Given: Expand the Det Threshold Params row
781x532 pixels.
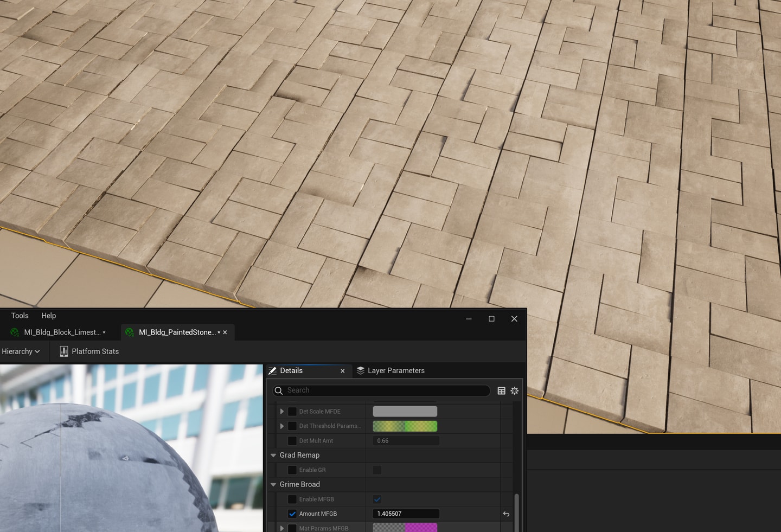Looking at the screenshot, I should pyautogui.click(x=282, y=426).
